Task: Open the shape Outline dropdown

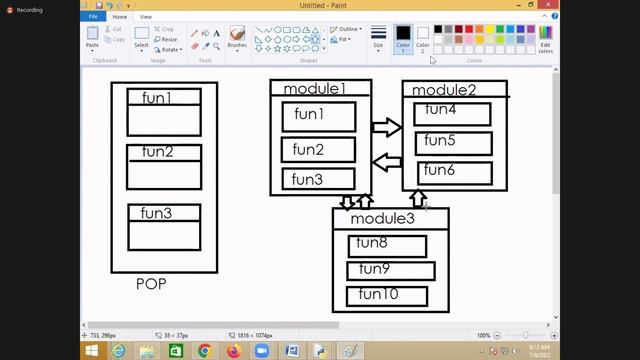Action: (x=346, y=29)
